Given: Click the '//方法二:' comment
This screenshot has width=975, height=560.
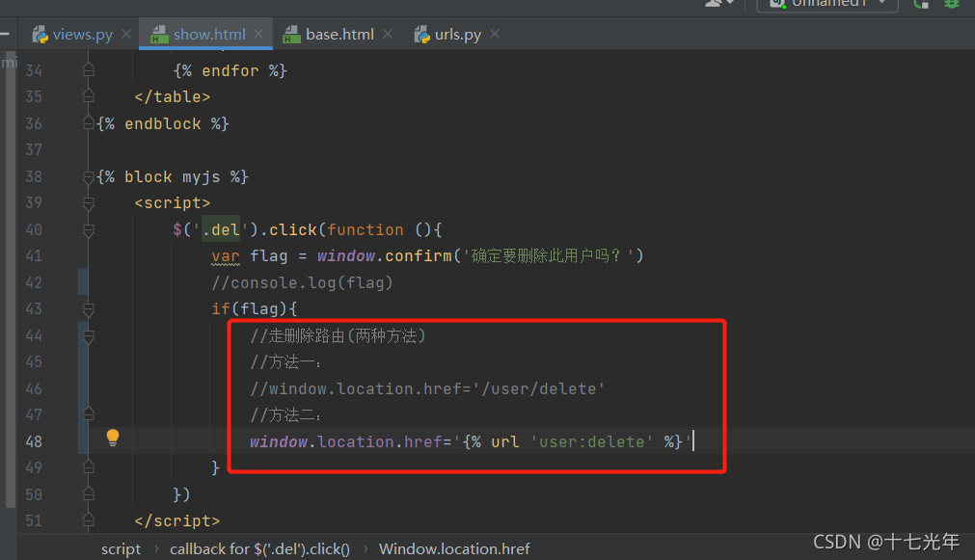Looking at the screenshot, I should point(285,415).
